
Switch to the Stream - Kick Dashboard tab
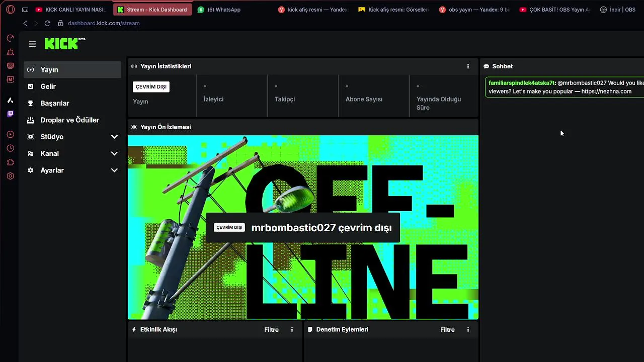[152, 10]
